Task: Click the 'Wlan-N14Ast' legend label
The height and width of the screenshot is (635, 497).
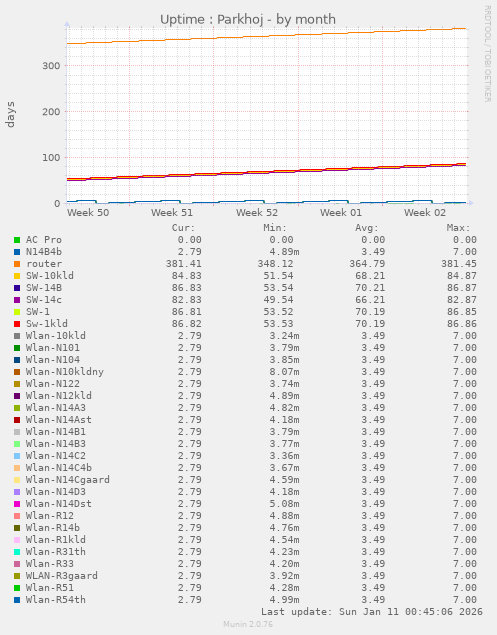Action: (59, 420)
